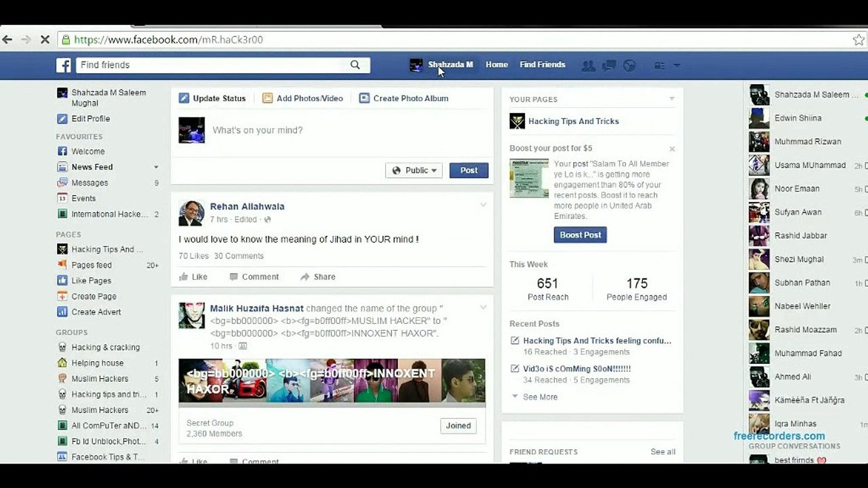Viewport: 868px width, 488px height.
Task: Stop page loading with the X button
Action: [45, 39]
